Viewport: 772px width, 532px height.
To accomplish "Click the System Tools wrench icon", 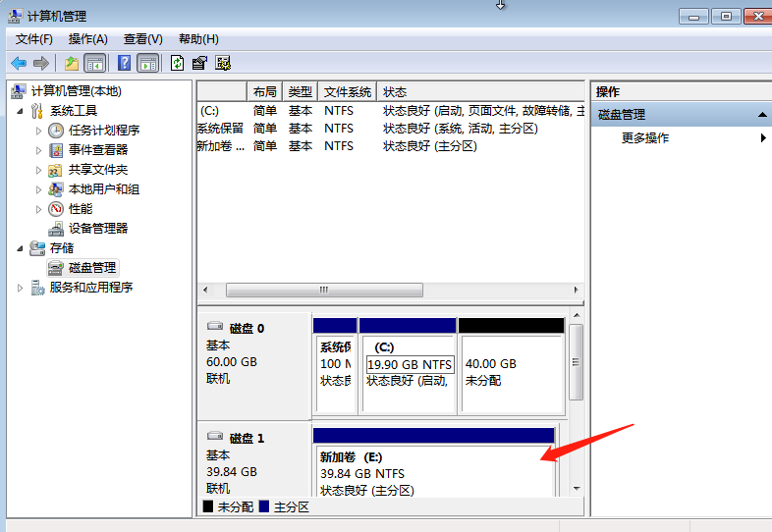I will tap(37, 111).
